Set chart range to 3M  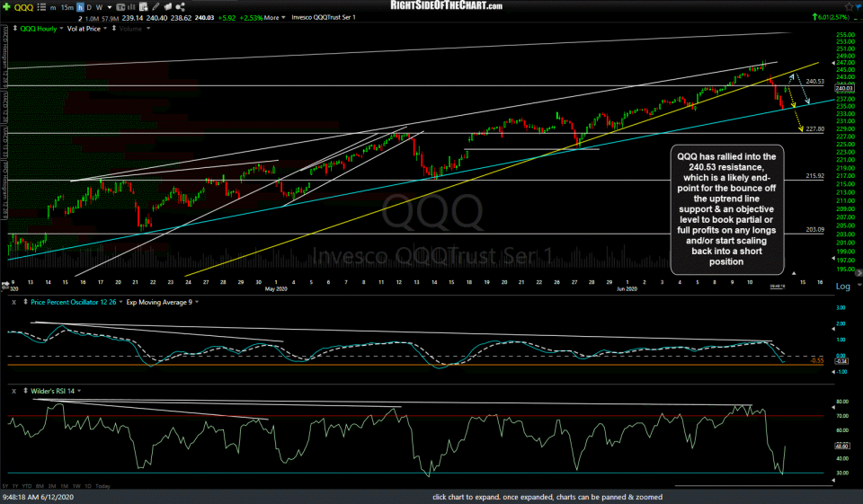[x=52, y=486]
